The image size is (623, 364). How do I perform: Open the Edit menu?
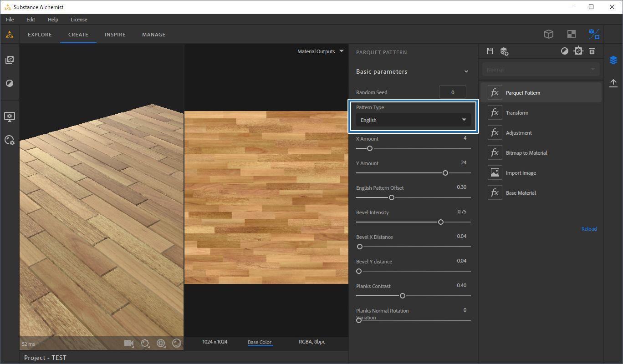[31, 20]
